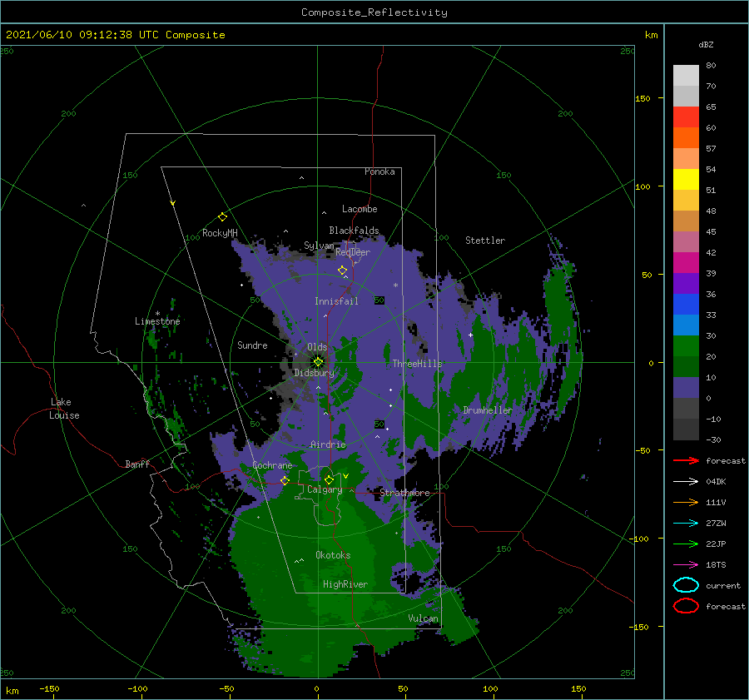Click the yellow diamond marker below Cochrane
Screen dimensions: 749x700
pos(285,480)
